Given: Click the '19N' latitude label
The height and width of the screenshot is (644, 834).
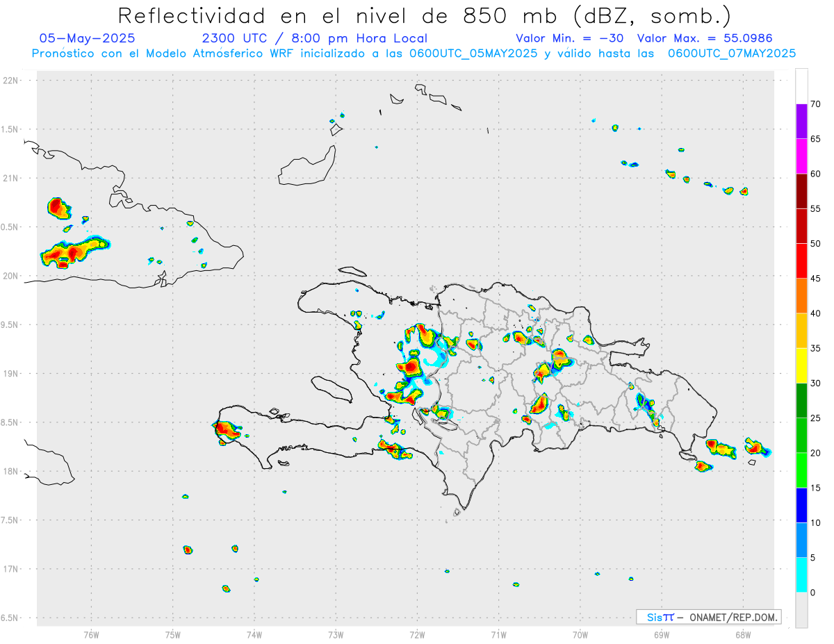Looking at the screenshot, I should (x=12, y=374).
